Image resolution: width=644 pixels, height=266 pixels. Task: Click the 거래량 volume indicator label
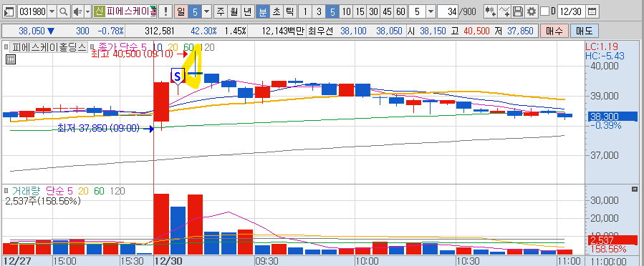pos(27,191)
